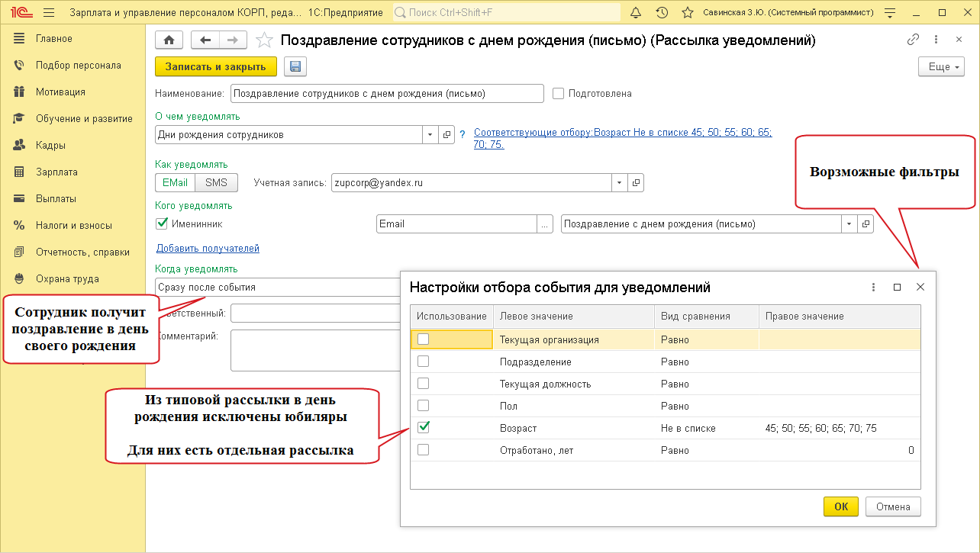Open the Зарплата section in sidebar
The image size is (980, 553).
[x=56, y=172]
